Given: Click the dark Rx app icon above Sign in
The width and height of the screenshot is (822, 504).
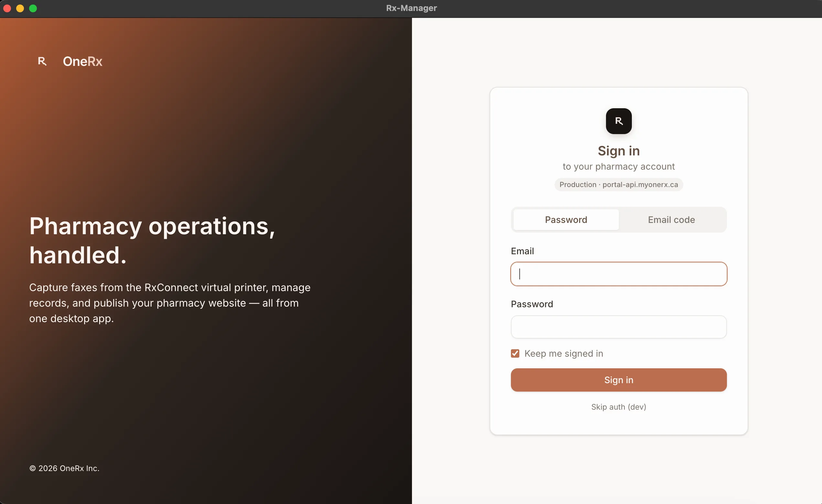Looking at the screenshot, I should [619, 121].
